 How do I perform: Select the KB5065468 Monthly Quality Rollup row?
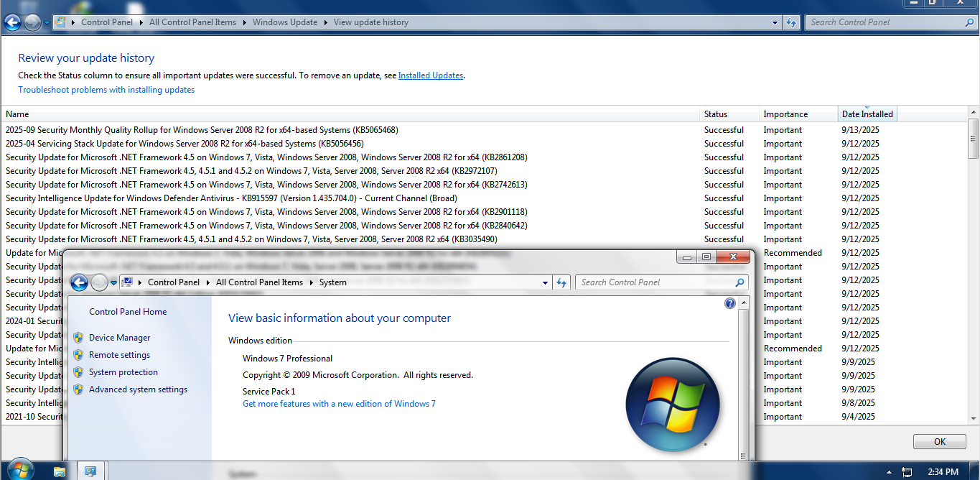485,130
